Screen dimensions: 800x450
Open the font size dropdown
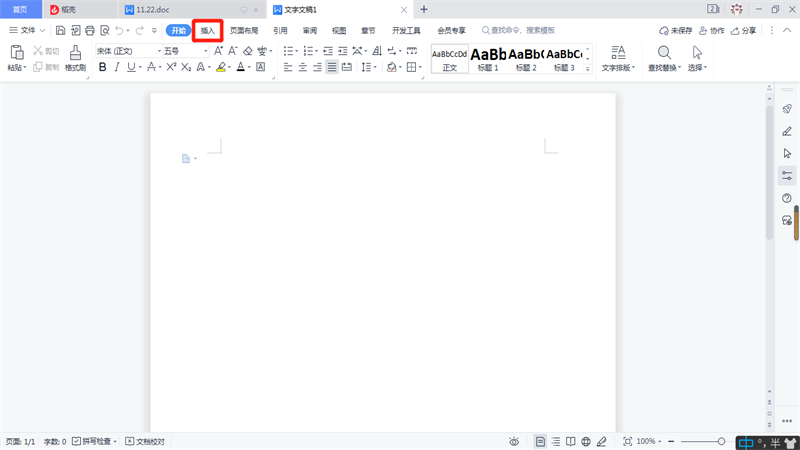coord(206,51)
